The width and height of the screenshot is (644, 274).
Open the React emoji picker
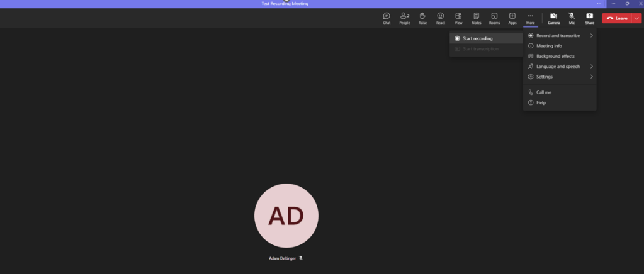point(441,18)
